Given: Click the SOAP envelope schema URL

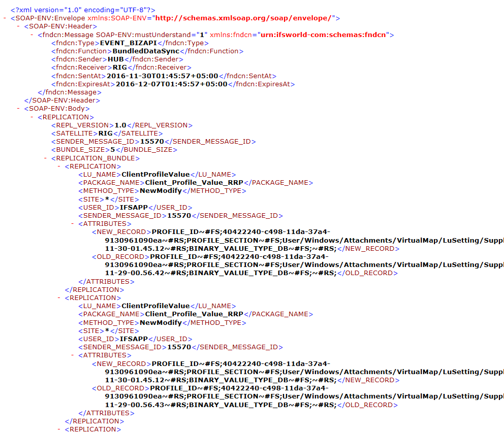Looking at the screenshot, I should 244,18.
